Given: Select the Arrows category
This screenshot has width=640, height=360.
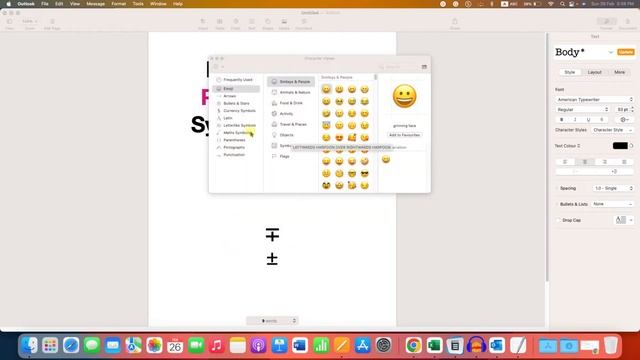Looking at the screenshot, I should pyautogui.click(x=229, y=96).
